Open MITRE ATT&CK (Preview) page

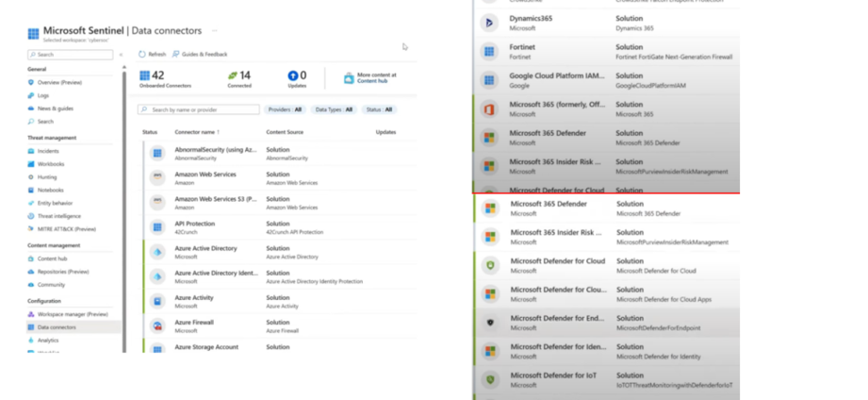pyautogui.click(x=66, y=229)
